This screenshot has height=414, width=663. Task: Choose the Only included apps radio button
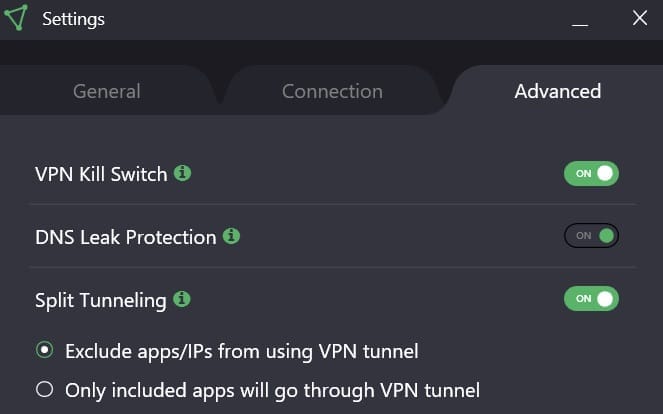point(43,389)
